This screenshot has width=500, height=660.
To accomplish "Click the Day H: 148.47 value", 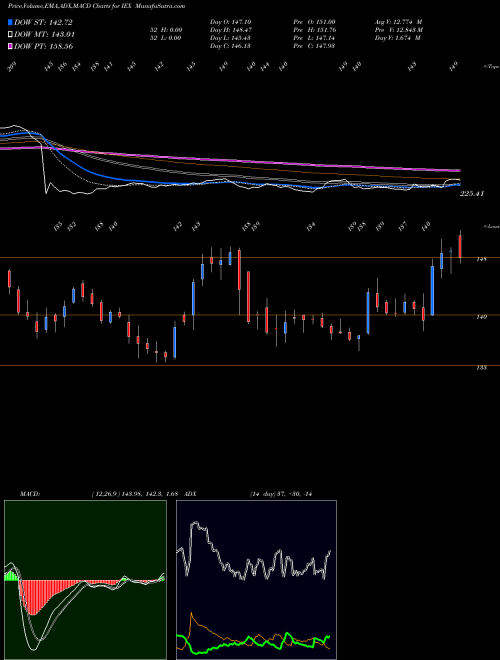I will click(x=231, y=30).
